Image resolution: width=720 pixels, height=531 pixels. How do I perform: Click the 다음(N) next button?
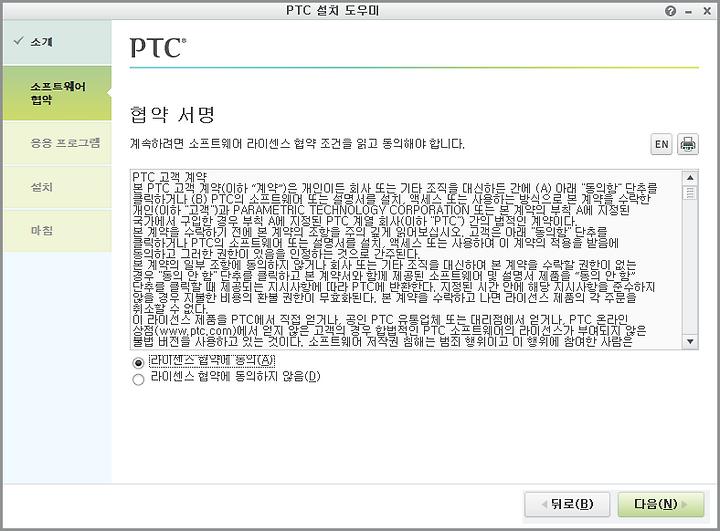click(x=661, y=504)
